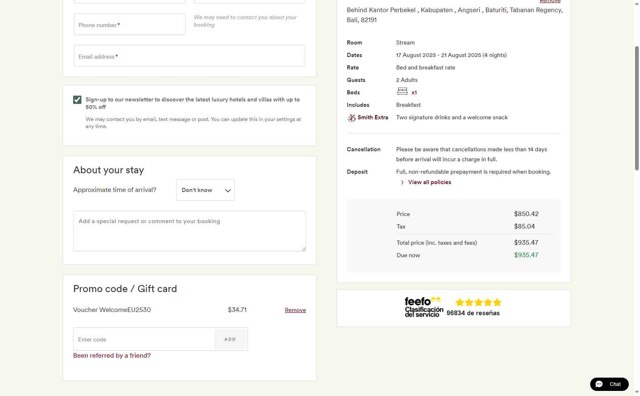Click the Promo code / Gift card heading

tap(125, 289)
